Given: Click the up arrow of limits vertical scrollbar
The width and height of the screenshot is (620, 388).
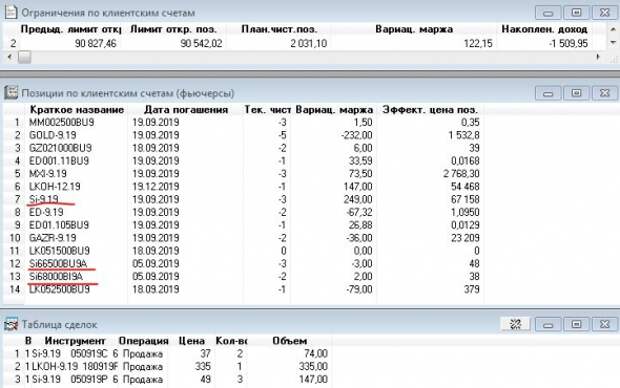Looking at the screenshot, I should 613,29.
